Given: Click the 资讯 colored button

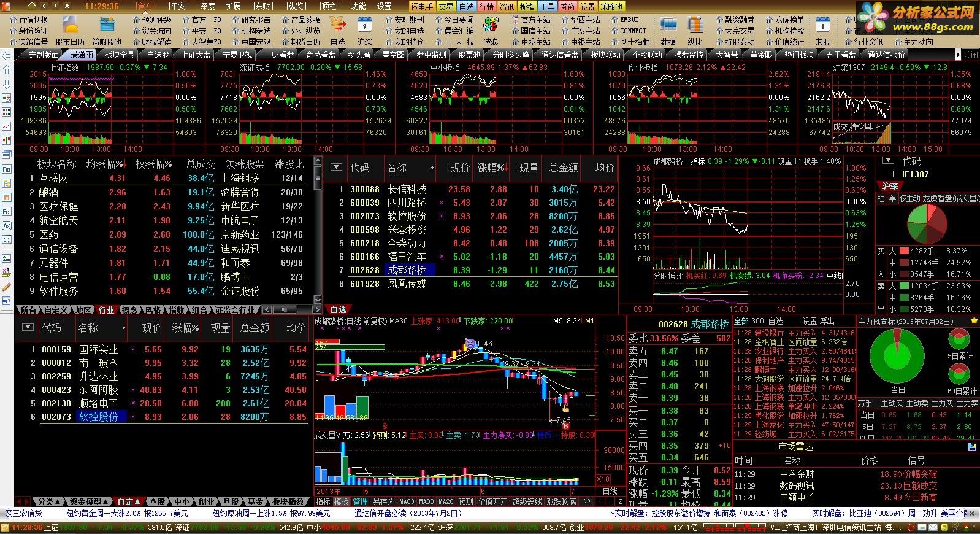Looking at the screenshot, I should (507, 6).
